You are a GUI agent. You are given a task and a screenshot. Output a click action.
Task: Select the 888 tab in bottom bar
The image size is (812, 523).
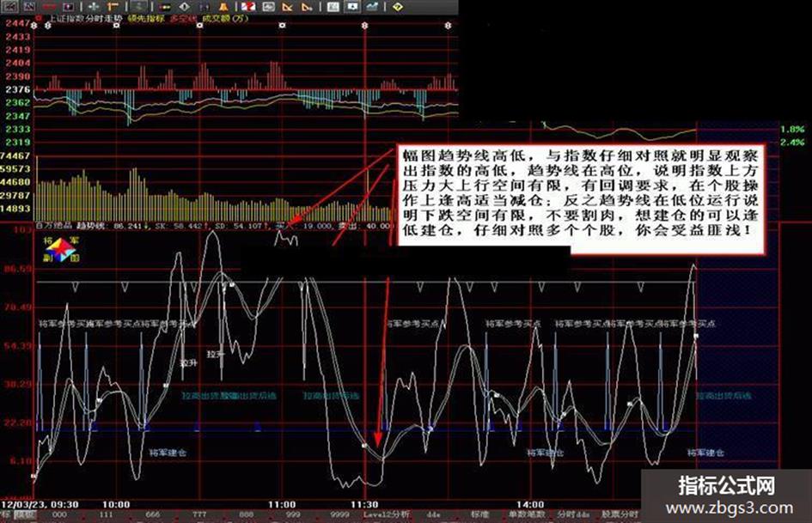[x=246, y=514]
